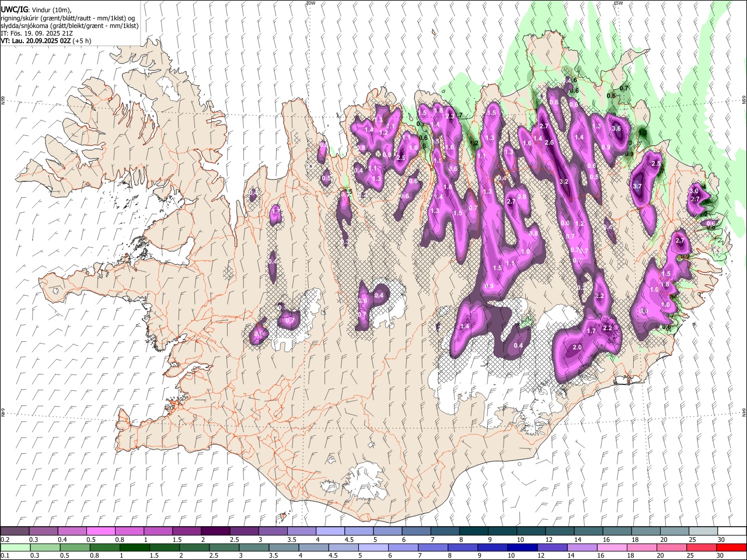Click the 3.7 snowfall value on the map

pos(637,186)
